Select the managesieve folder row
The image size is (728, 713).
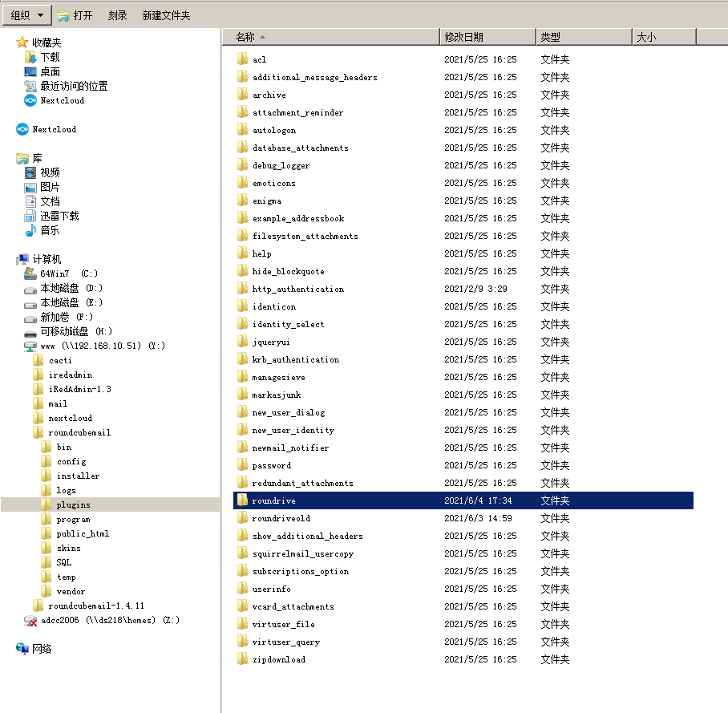(463, 377)
